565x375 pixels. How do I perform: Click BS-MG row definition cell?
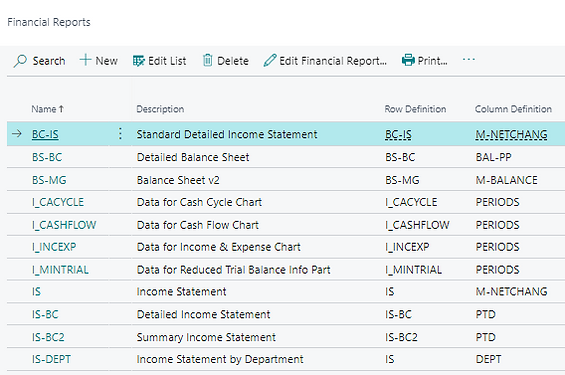coord(402,180)
